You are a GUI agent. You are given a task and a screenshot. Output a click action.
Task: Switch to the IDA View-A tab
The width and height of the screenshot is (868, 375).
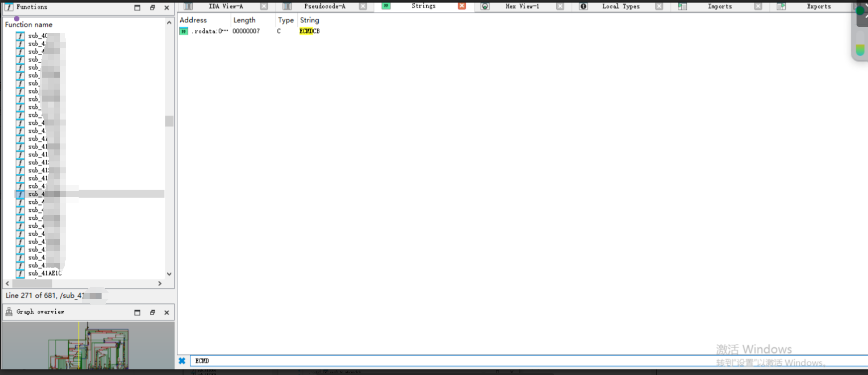pos(226,6)
